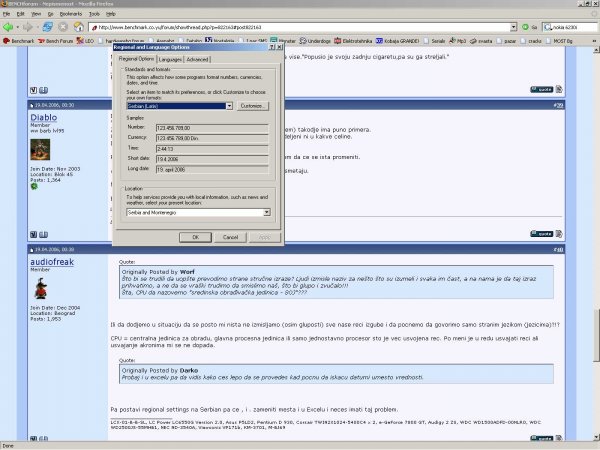Click the Stop loading icon
This screenshot has height=450, width=600.
click(x=63, y=27)
